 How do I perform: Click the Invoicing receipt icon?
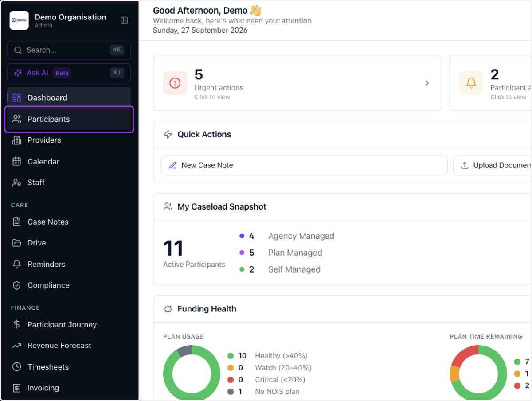[17, 388]
